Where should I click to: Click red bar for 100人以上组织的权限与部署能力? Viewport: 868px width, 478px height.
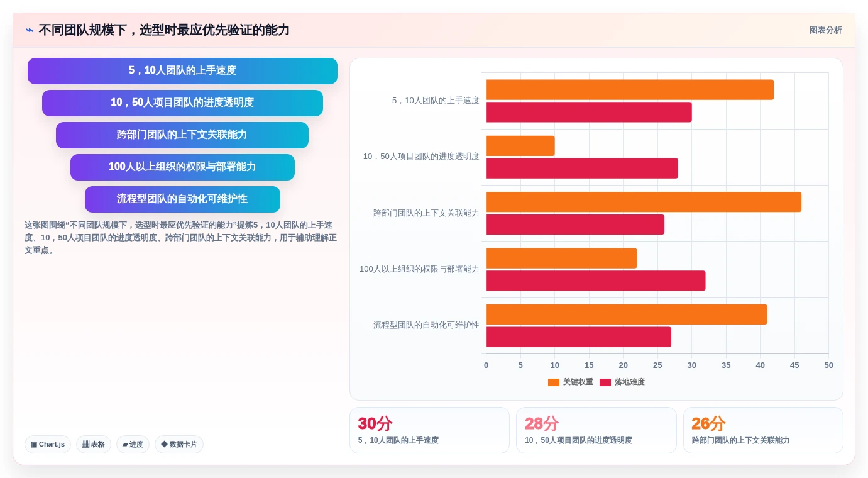pyautogui.click(x=596, y=281)
